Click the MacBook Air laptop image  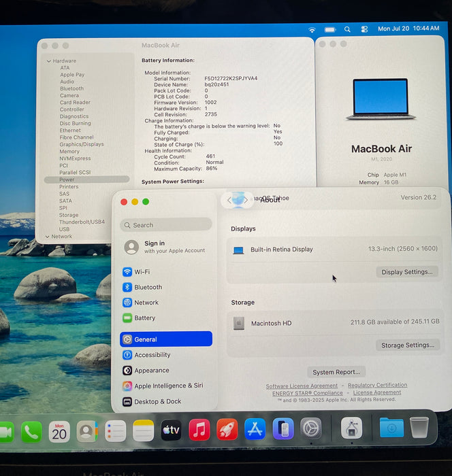click(x=381, y=99)
